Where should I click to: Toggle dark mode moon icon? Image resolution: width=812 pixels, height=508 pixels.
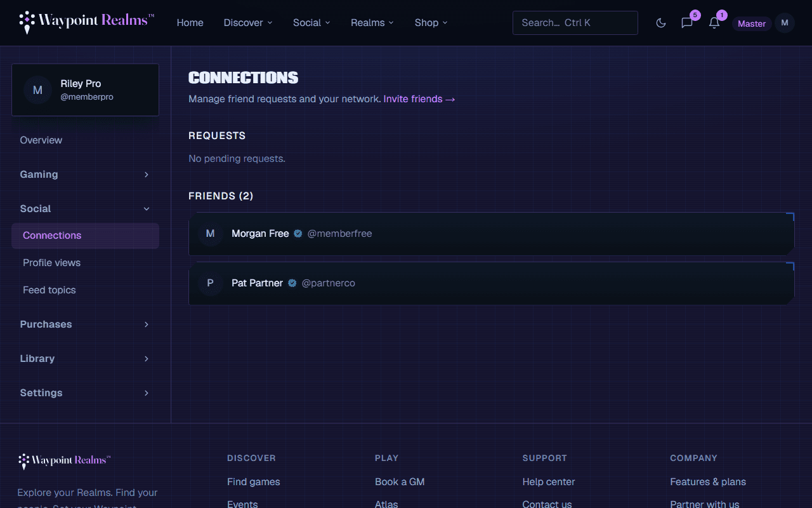(661, 23)
